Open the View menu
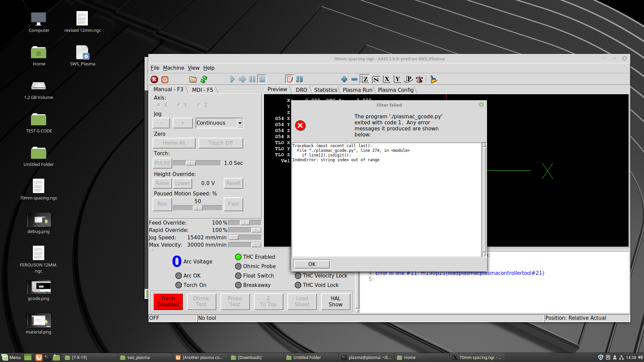Screen dimensions: 644x362 pos(194,68)
